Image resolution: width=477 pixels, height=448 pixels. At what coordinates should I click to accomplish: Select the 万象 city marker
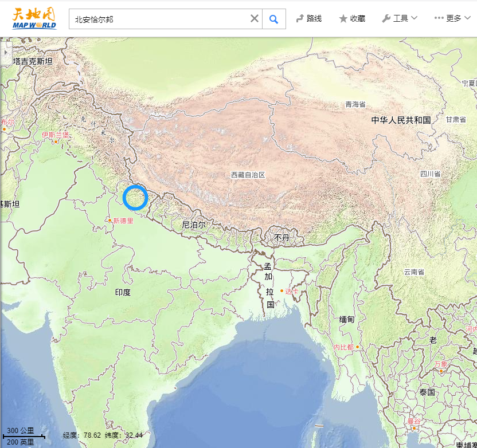[x=441, y=371]
